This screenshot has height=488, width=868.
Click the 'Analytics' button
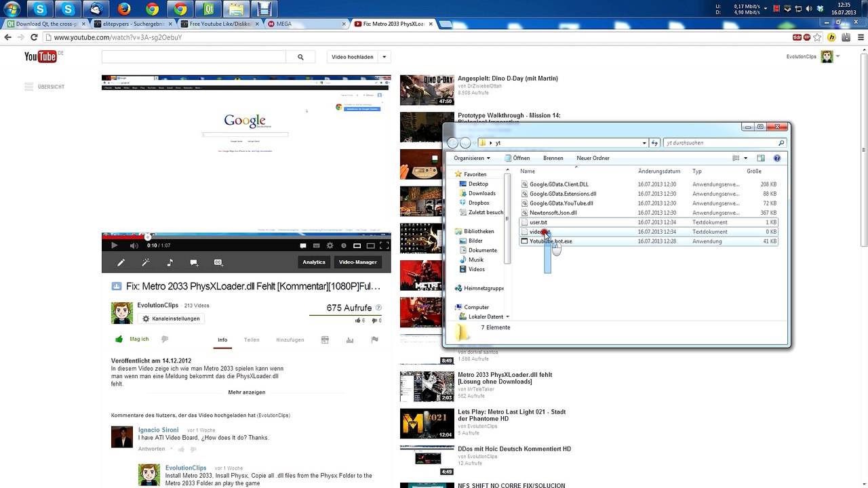pyautogui.click(x=314, y=262)
